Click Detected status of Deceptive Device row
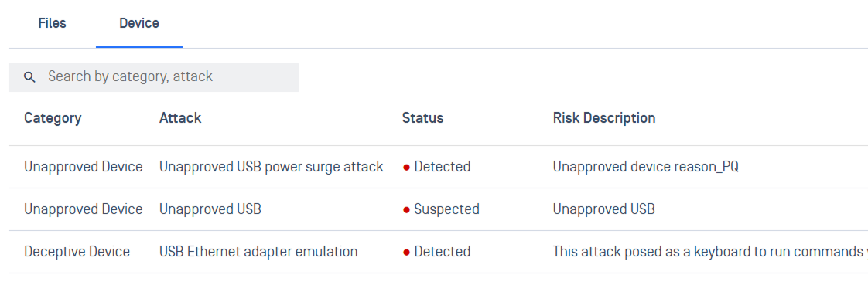The width and height of the screenshot is (868, 285). point(443,252)
